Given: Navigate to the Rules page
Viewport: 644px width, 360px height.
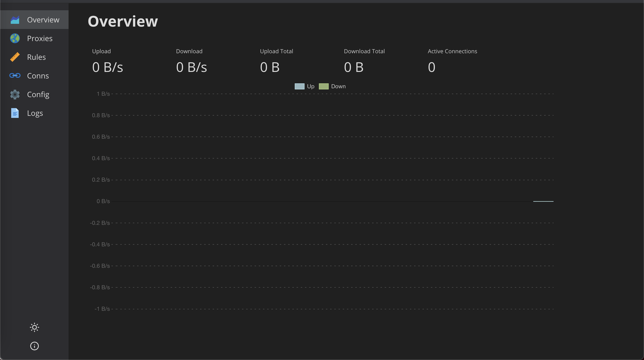Looking at the screenshot, I should click(36, 57).
